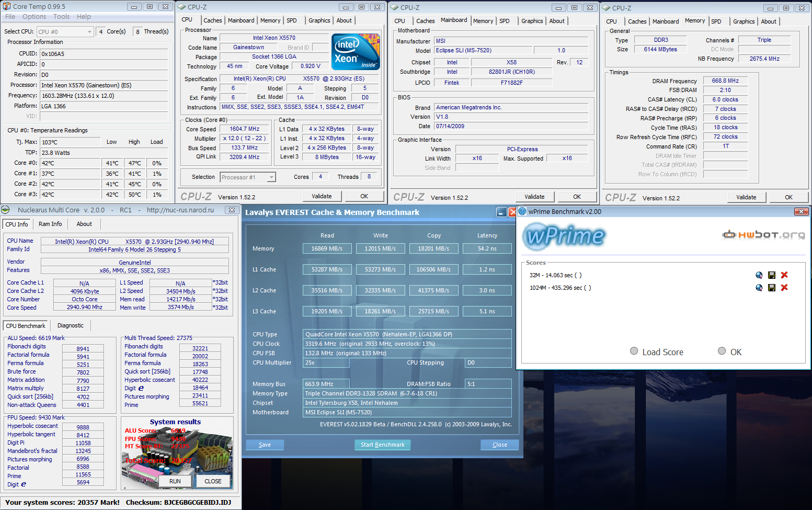
Task: Open Graphics tab in CPU-Z Mainboard window
Action: click(x=532, y=21)
